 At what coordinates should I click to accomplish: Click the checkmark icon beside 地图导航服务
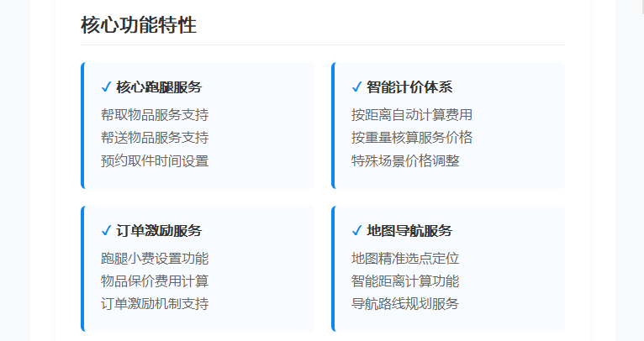(356, 231)
